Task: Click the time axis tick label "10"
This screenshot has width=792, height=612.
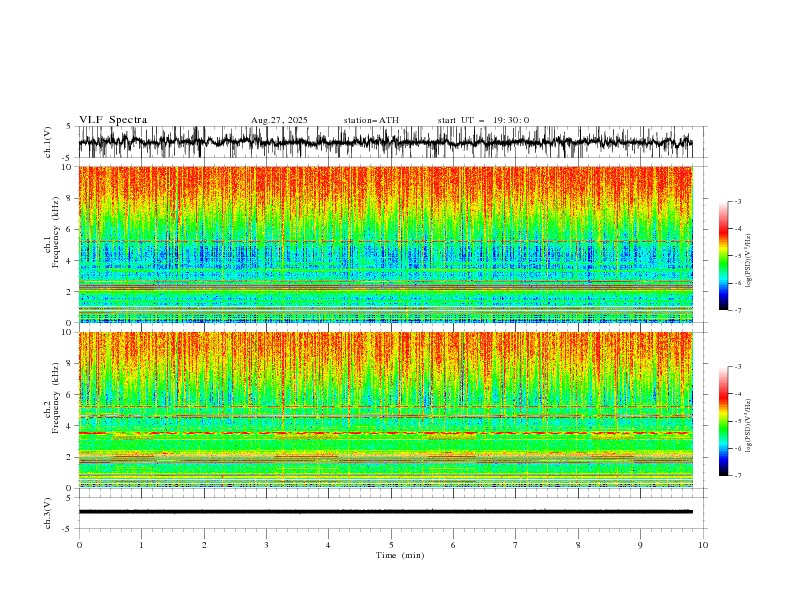Action: point(703,545)
